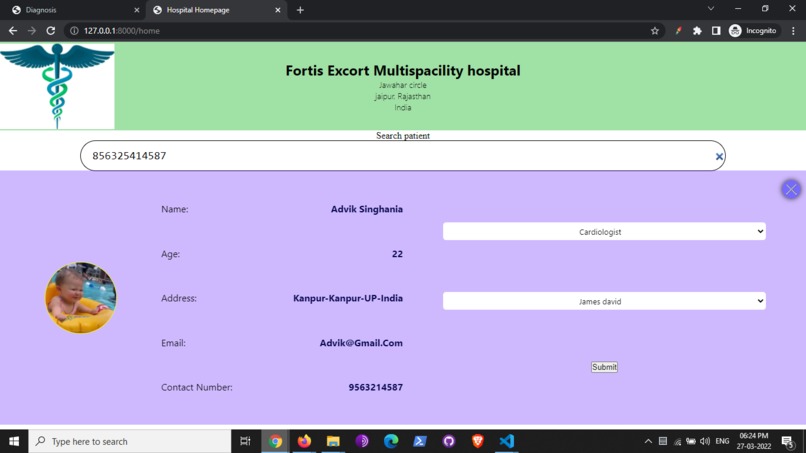Click the browser address bar URL
The height and width of the screenshot is (453, 806).
point(122,31)
